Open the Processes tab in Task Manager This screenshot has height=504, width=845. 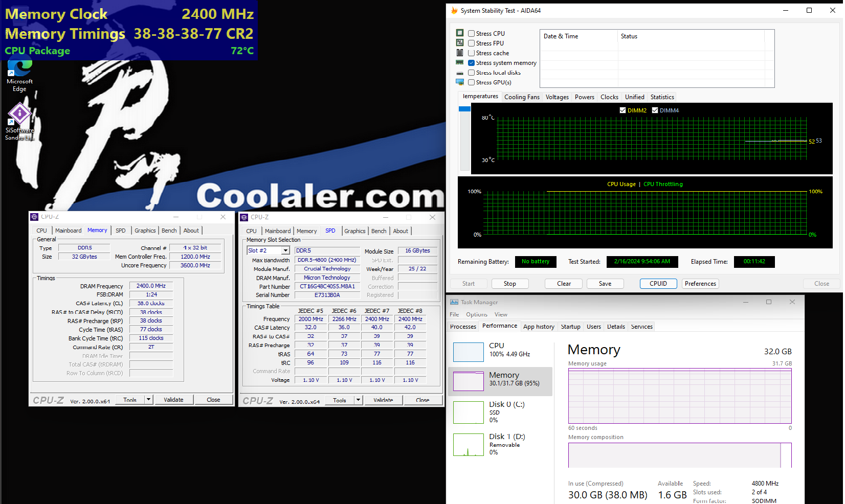pyautogui.click(x=463, y=327)
